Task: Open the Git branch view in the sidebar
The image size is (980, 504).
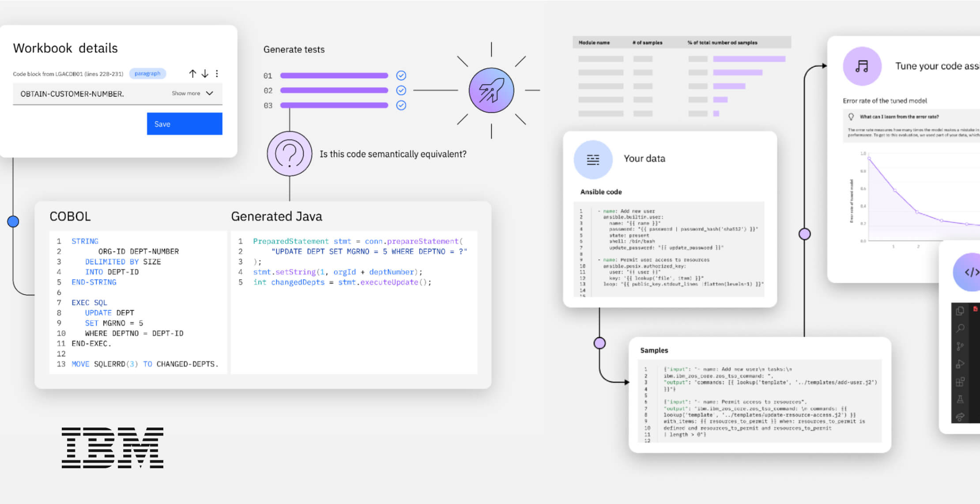Action: pos(960,346)
